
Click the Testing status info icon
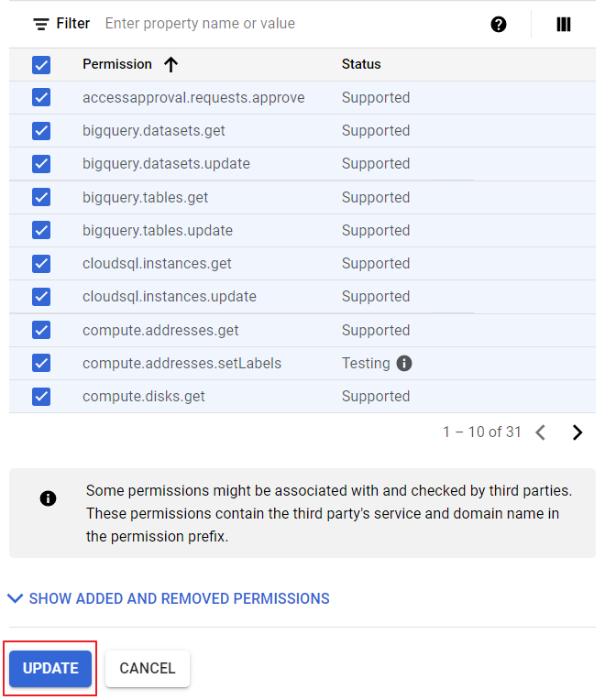pyautogui.click(x=404, y=364)
